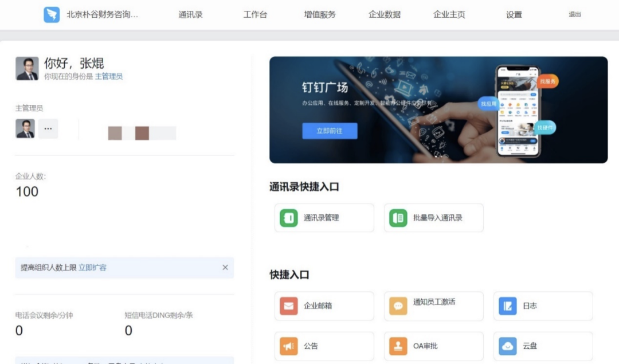Image resolution: width=619 pixels, height=364 pixels.
Task: Click the 找服务 bubble on banner
Action: coord(547,81)
